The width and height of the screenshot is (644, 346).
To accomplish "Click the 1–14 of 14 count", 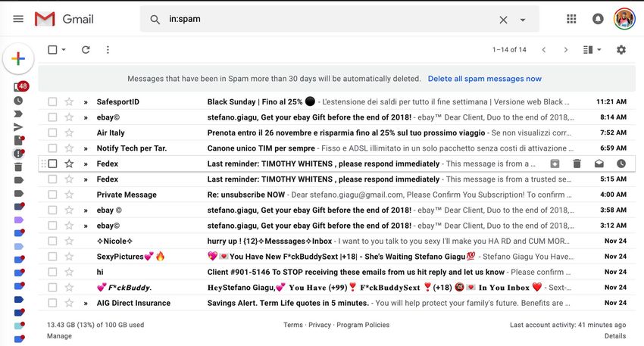I will coord(509,50).
